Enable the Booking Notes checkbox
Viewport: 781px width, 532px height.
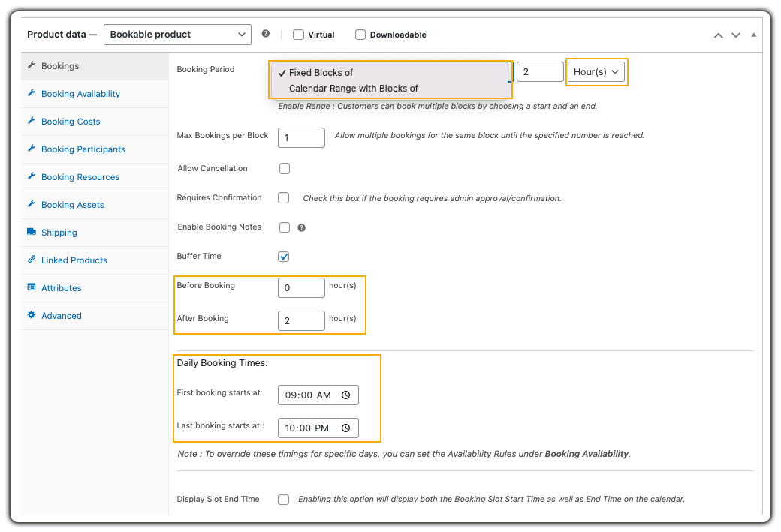[285, 227]
